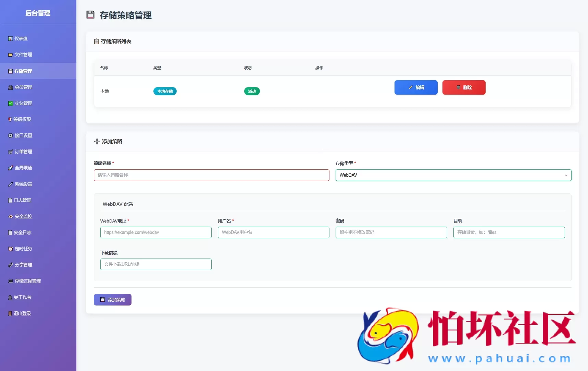This screenshot has height=371, width=588.
Task: Select the 存储管理 storage icon
Action: point(10,71)
